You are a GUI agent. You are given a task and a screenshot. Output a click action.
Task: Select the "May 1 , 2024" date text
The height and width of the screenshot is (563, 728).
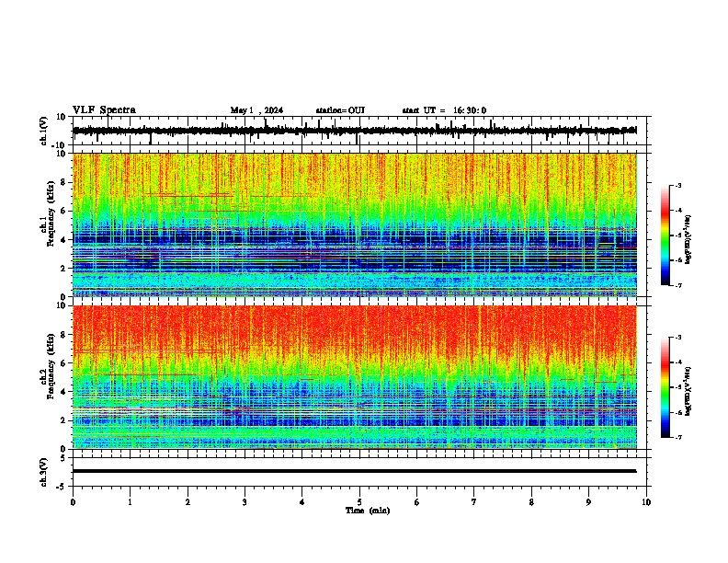point(256,110)
